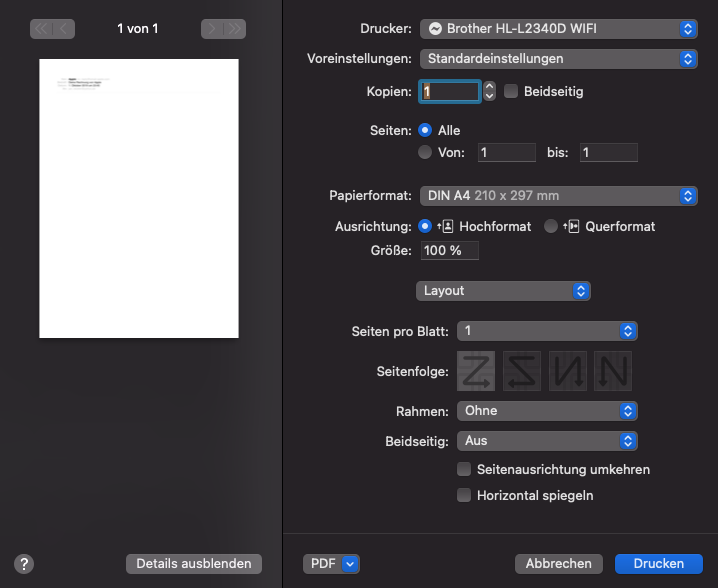Open the Seiten pro Blatt dropdown
Screen dimensions: 718x588
click(547, 331)
